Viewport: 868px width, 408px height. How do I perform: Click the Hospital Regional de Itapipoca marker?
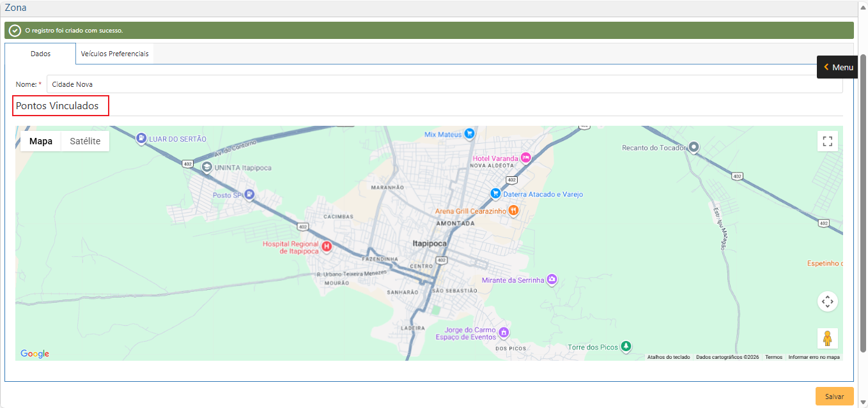(325, 247)
